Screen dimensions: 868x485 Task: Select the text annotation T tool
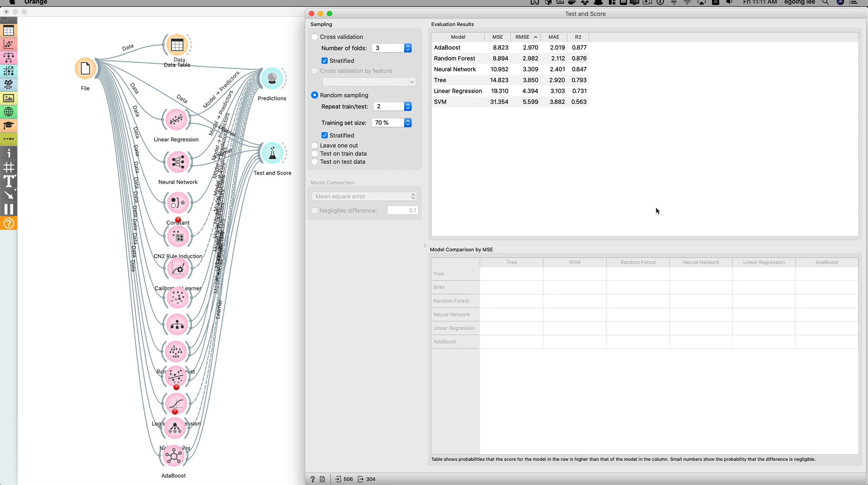pos(9,181)
